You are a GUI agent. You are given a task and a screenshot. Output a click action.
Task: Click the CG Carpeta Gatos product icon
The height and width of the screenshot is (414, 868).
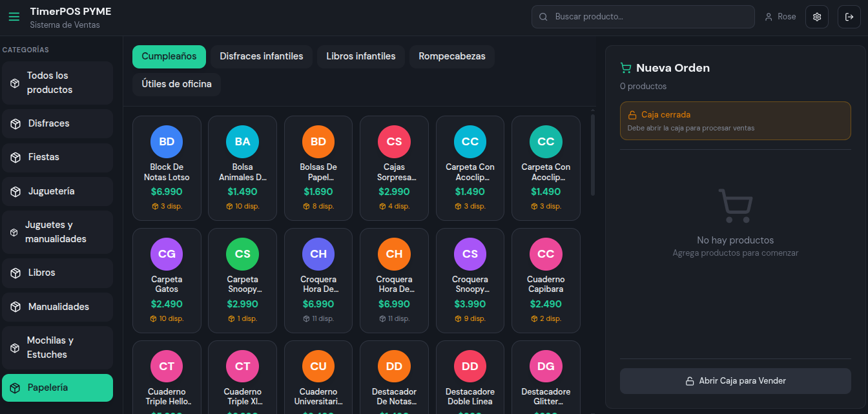click(x=167, y=254)
